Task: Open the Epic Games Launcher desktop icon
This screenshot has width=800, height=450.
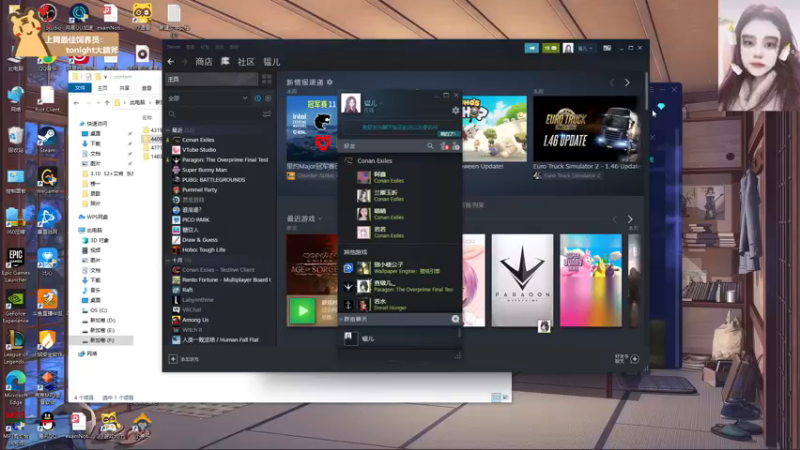Action: click(16, 265)
